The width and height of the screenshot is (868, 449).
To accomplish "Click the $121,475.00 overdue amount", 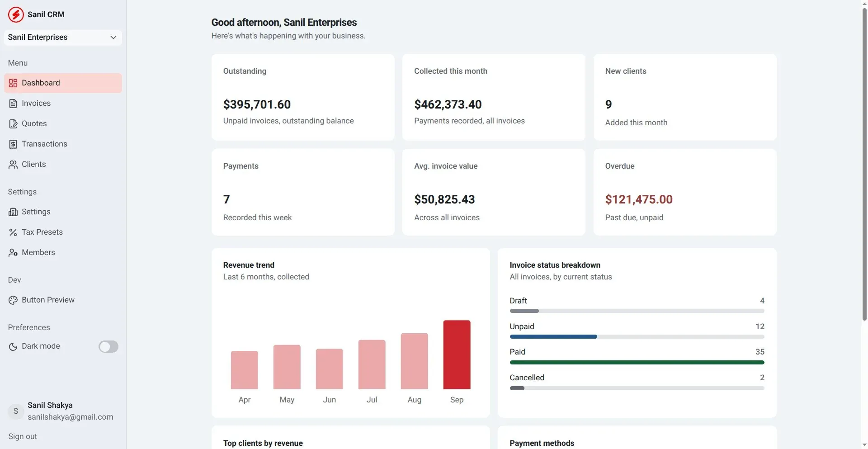I will pyautogui.click(x=639, y=199).
